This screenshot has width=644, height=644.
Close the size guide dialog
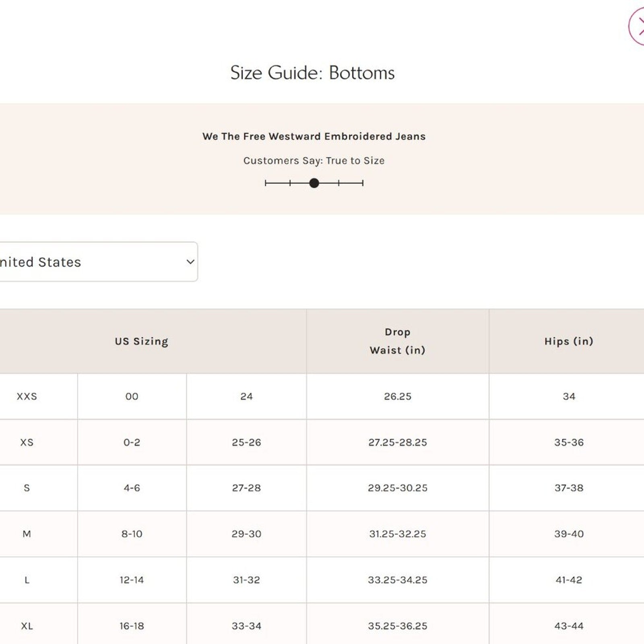638,27
